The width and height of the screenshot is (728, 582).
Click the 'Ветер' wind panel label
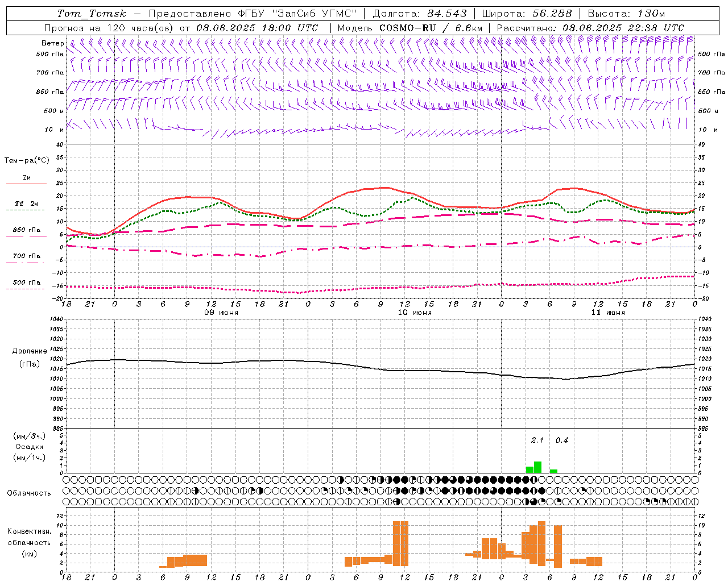[x=53, y=43]
